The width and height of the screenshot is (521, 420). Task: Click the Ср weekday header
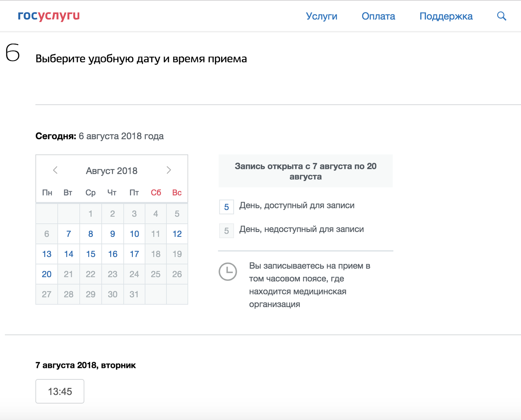[91, 193]
